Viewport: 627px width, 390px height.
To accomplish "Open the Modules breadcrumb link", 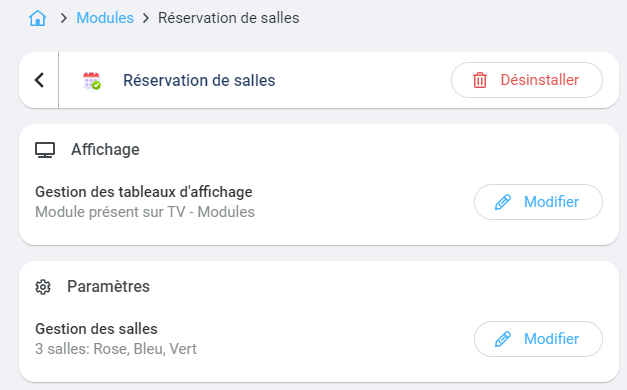I will (x=105, y=18).
